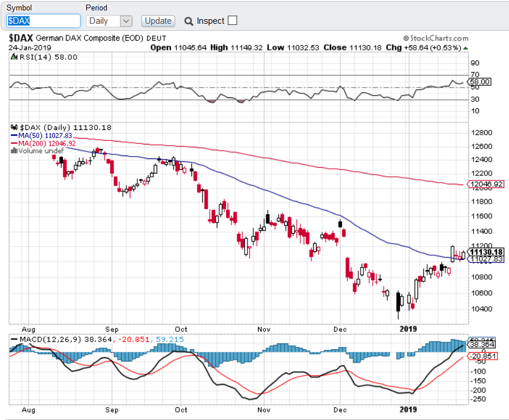Screen dimensions: 509x420
Task: Click the 11130.18 closing price tag
Action: pyautogui.click(x=486, y=252)
